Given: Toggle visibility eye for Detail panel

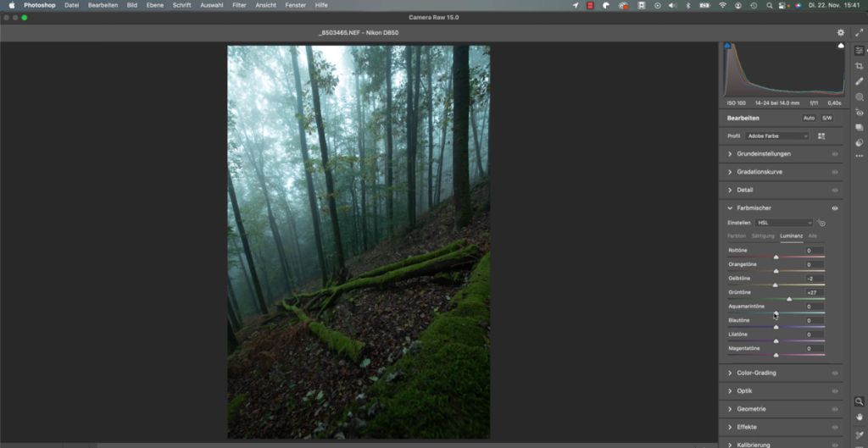Looking at the screenshot, I should [835, 191].
